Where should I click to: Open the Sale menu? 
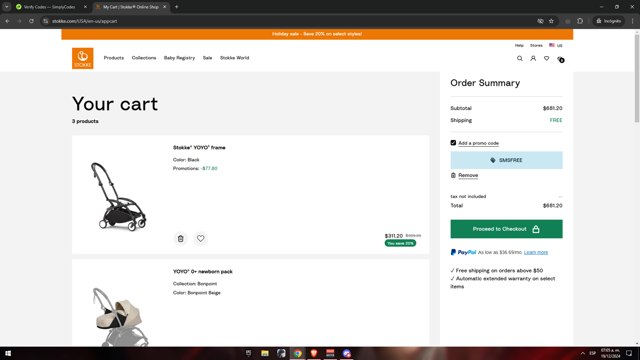pyautogui.click(x=207, y=58)
